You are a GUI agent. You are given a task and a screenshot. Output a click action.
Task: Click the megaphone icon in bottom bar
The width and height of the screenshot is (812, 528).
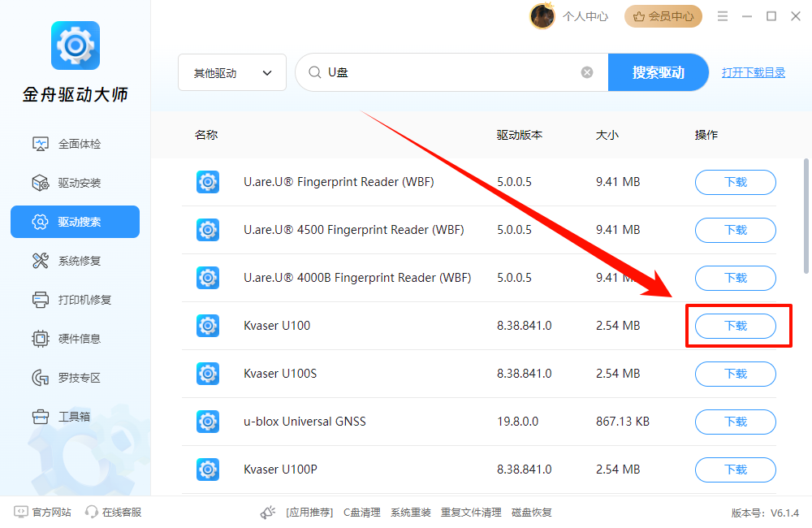[x=268, y=513]
